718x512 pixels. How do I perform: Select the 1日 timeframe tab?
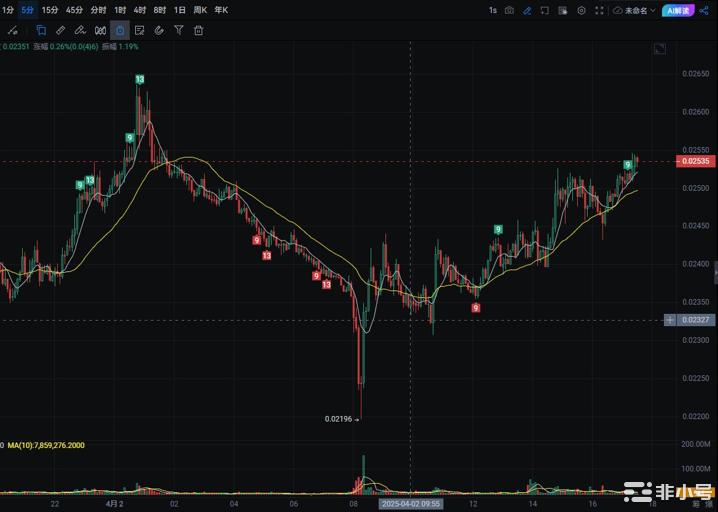tap(179, 10)
